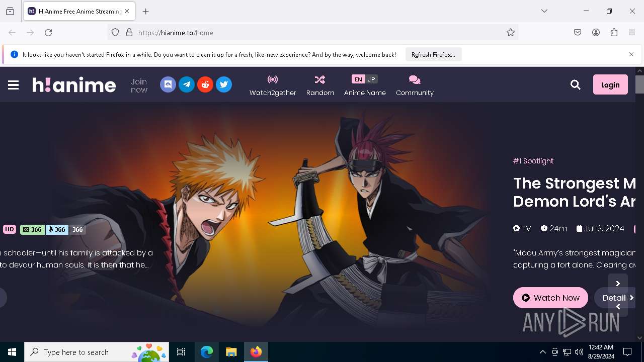Click the HD quality badge

10,229
